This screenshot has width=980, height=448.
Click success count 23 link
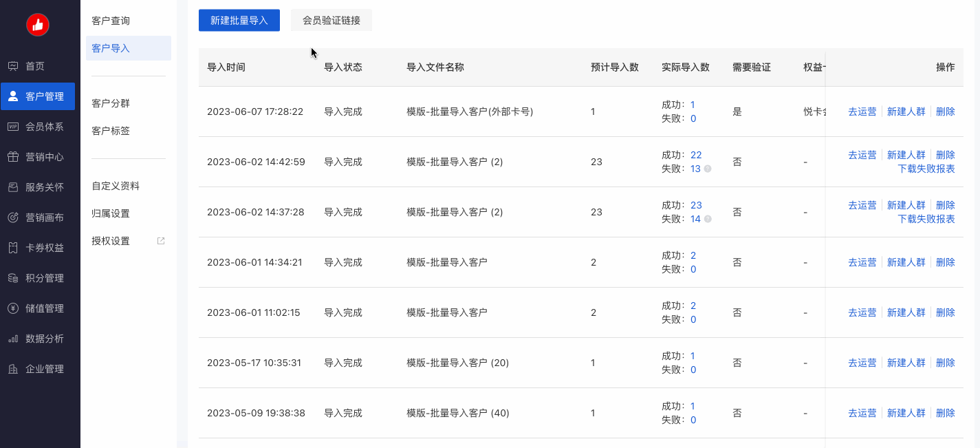(x=696, y=205)
